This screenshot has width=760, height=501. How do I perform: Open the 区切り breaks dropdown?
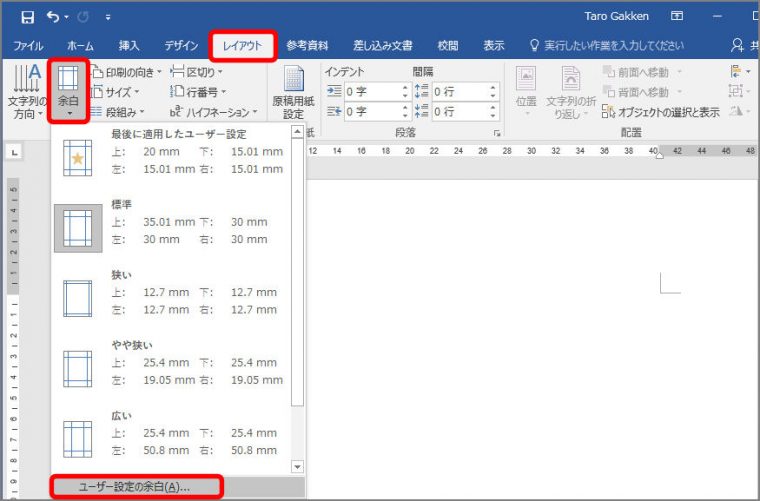(x=196, y=72)
